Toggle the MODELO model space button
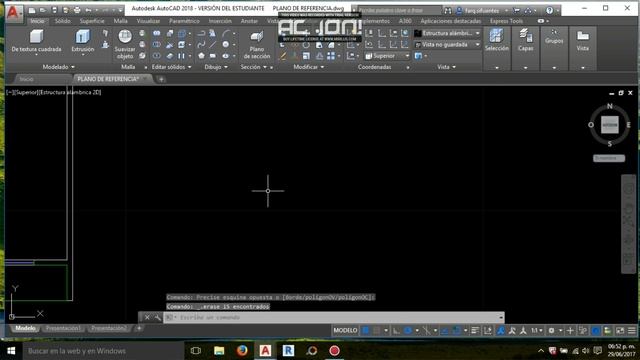 click(345, 331)
